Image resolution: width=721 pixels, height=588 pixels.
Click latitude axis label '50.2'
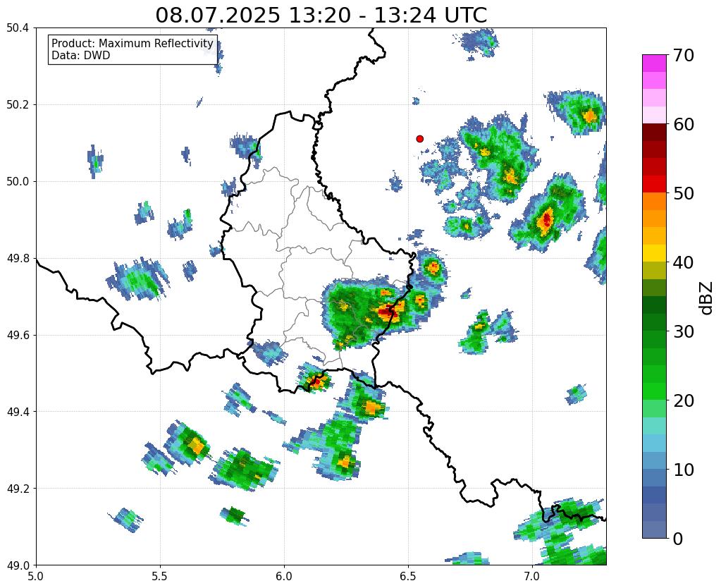click(18, 105)
